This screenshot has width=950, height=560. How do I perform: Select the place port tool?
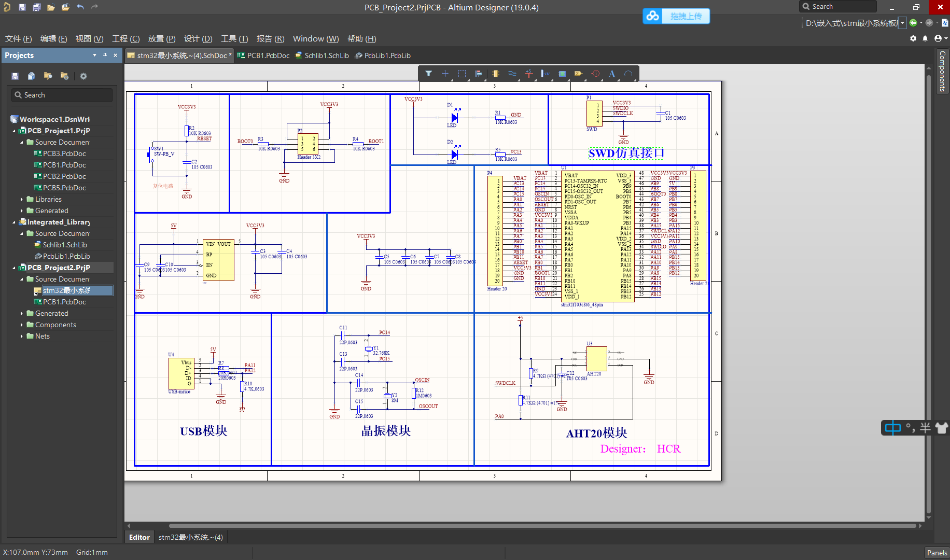pyautogui.click(x=578, y=74)
